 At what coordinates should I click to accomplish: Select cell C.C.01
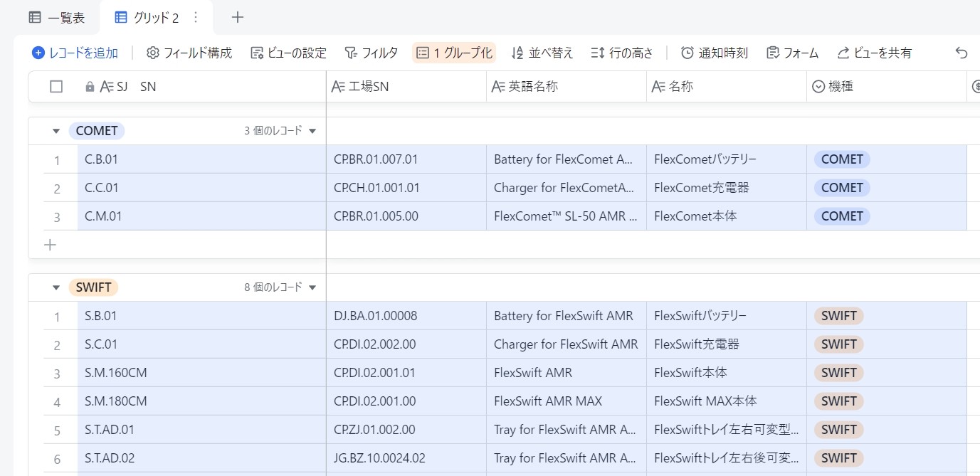coord(201,188)
